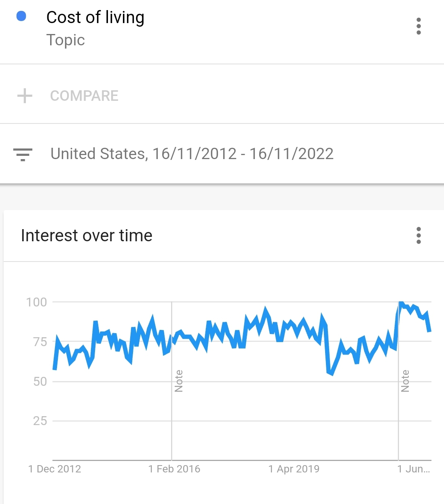Screen dimensions: 444x504
Task: Open the Cost of living options menu
Action: coord(419,26)
